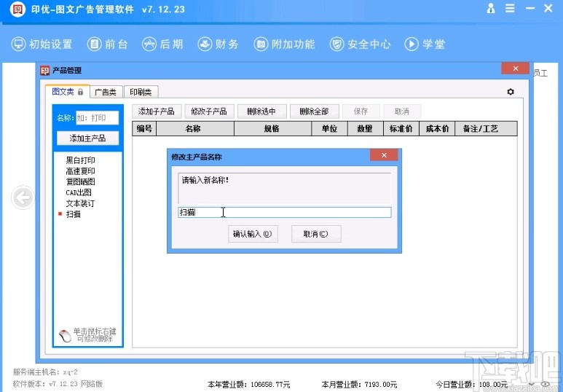Close the 产品管理 window

[x=515, y=68]
